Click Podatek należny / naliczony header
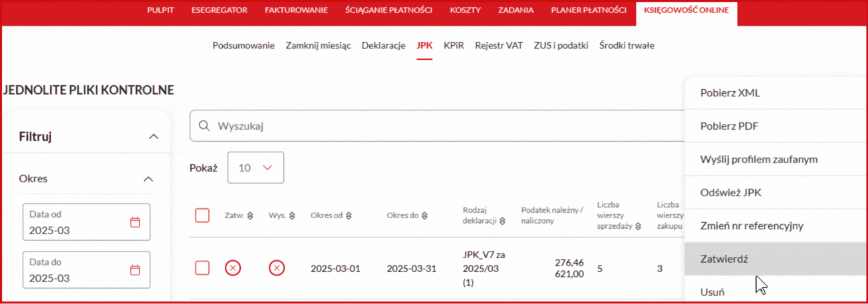The image size is (868, 304). tap(552, 216)
